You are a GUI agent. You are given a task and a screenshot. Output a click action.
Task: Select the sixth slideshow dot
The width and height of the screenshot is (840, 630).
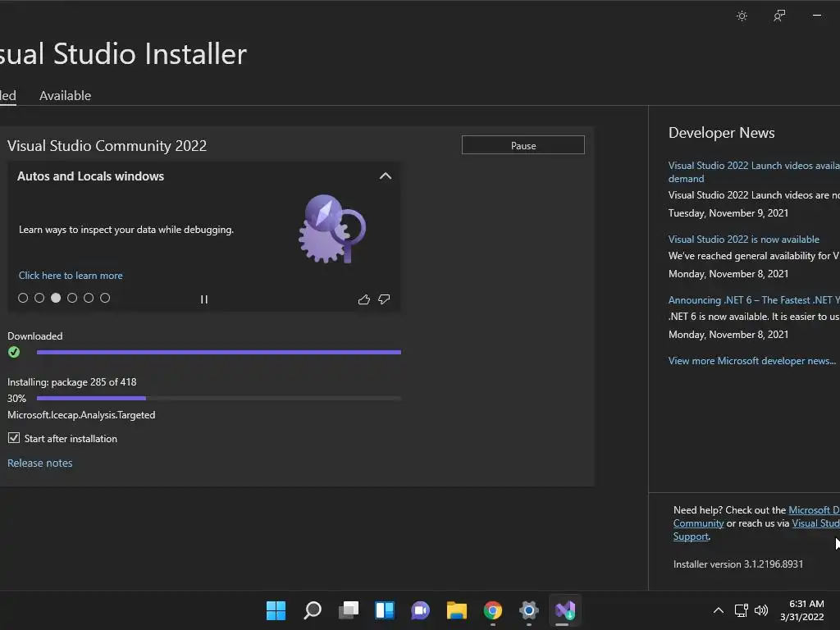coord(105,298)
